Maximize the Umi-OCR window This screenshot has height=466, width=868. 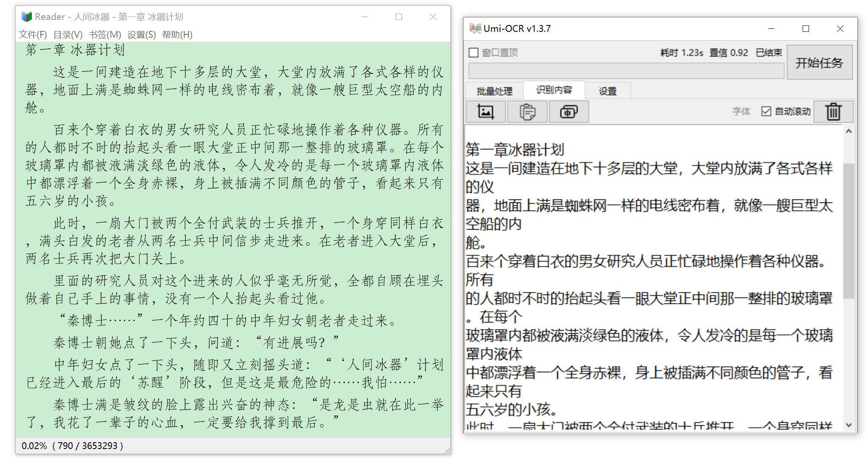coord(805,28)
